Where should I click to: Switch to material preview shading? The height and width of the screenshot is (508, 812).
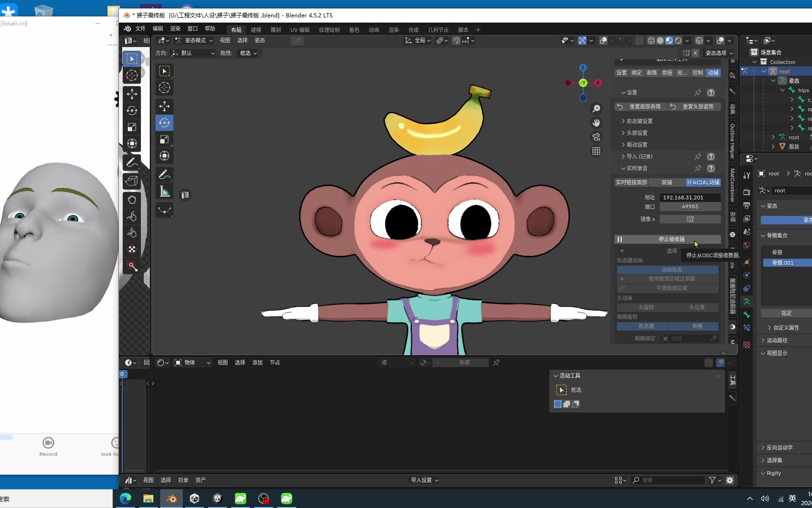[x=669, y=40]
